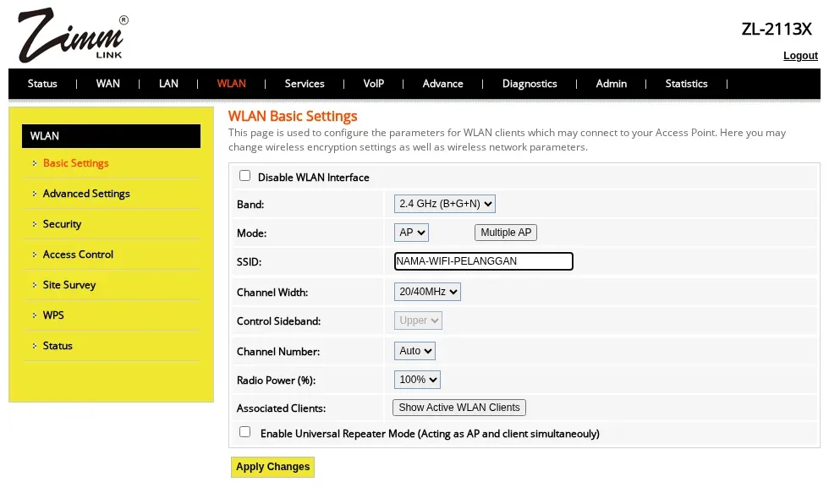This screenshot has width=829, height=504.
Task: Open the Channel Width dropdown
Action: [427, 292]
